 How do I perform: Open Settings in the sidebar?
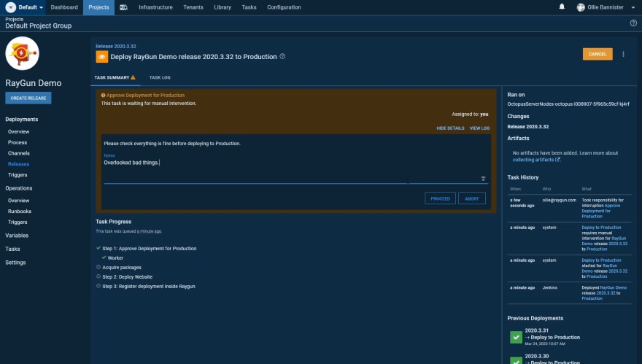tap(15, 263)
